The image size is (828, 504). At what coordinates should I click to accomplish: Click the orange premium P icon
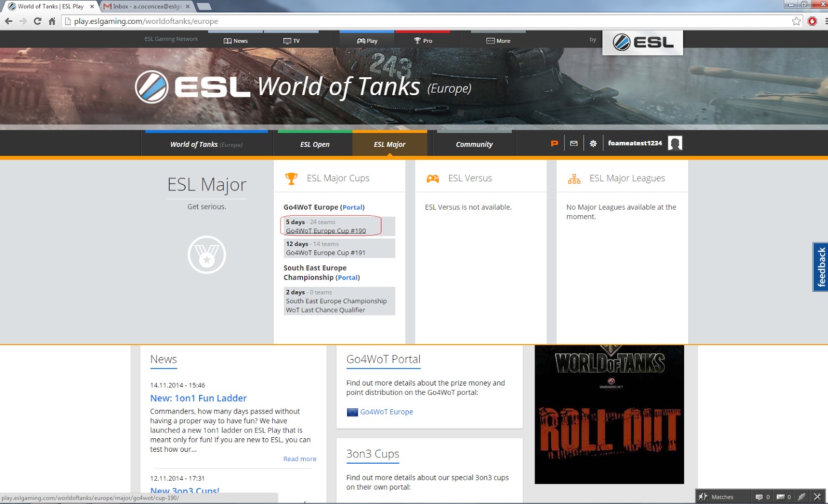click(x=554, y=143)
